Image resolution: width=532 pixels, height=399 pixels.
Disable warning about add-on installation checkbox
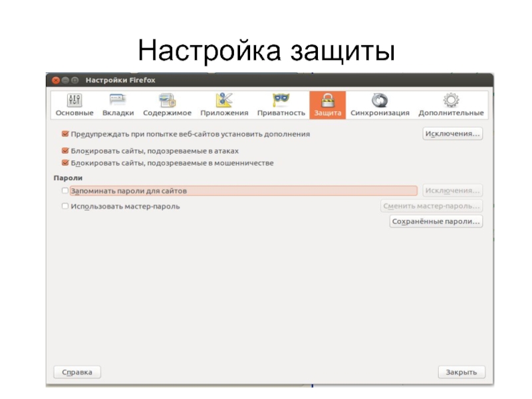tap(65, 134)
